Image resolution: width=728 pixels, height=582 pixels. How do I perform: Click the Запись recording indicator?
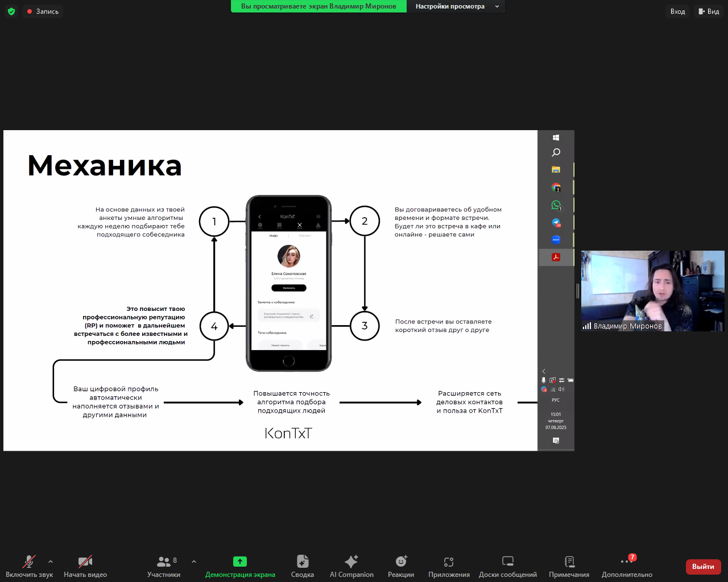pos(43,11)
